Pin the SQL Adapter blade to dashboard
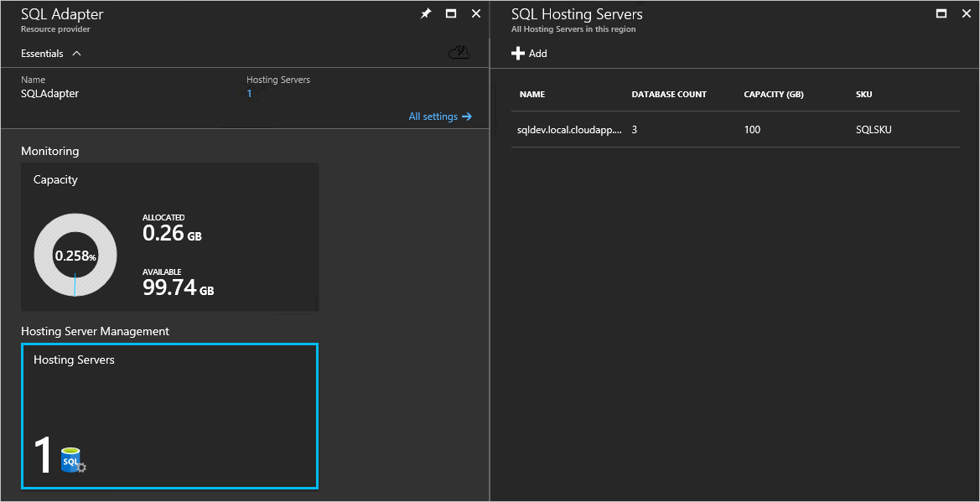 (x=425, y=13)
